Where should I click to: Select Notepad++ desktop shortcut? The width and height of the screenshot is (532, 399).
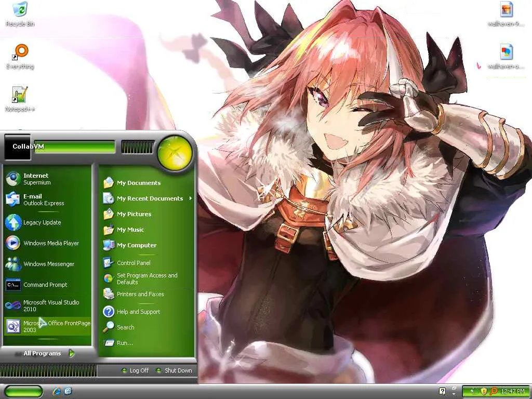(x=20, y=99)
